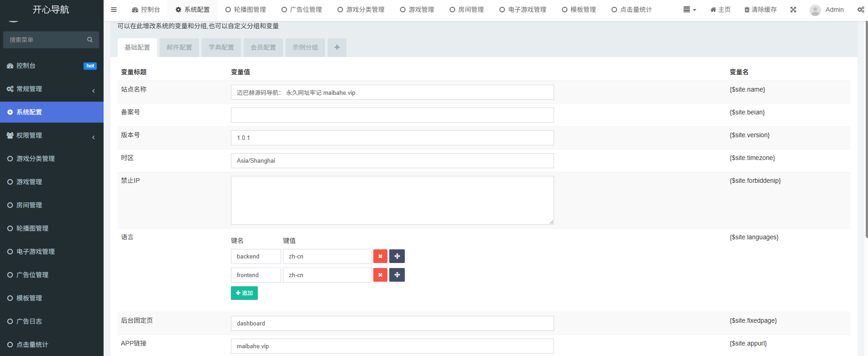The width and height of the screenshot is (868, 356).
Task: Switch to 模板管理 top tab
Action: 579,10
